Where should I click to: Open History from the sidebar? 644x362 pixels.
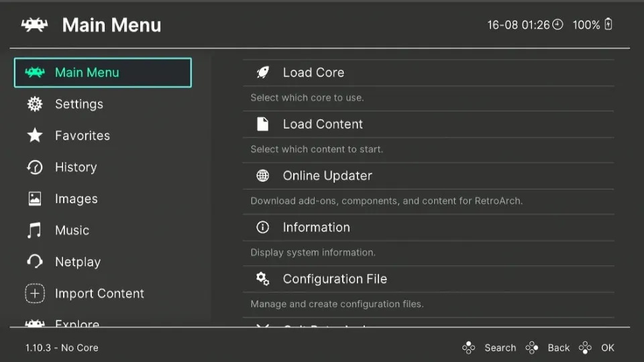tap(103, 167)
